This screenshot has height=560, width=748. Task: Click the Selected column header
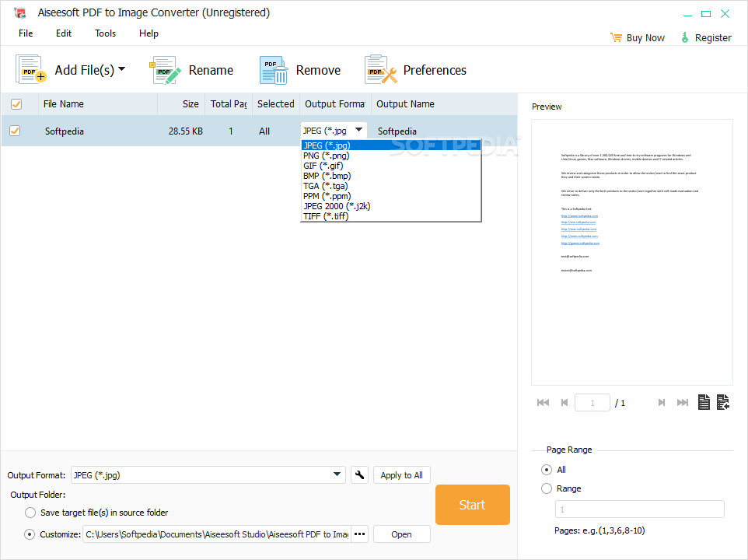(x=276, y=104)
